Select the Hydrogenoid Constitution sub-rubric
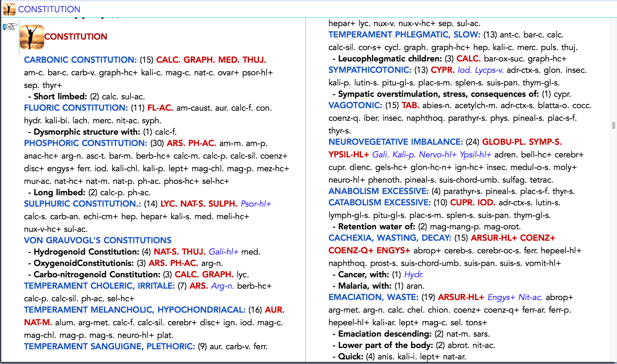 86,252
